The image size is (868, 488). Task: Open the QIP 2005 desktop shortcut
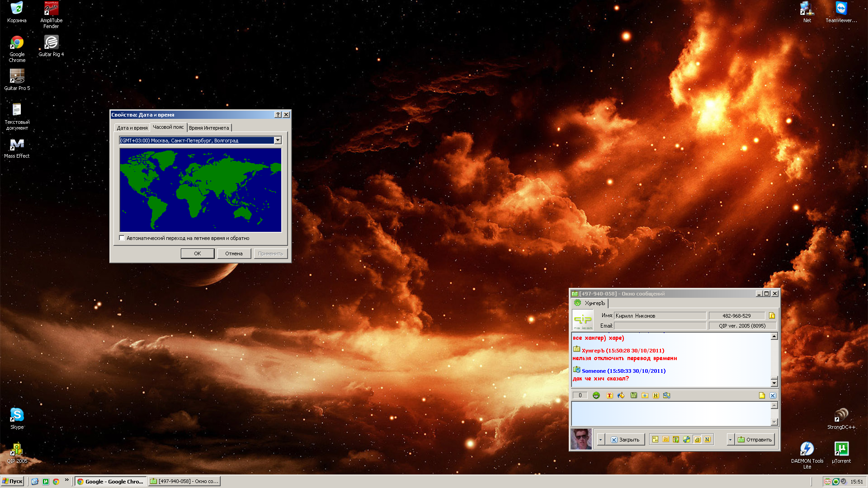tap(17, 450)
